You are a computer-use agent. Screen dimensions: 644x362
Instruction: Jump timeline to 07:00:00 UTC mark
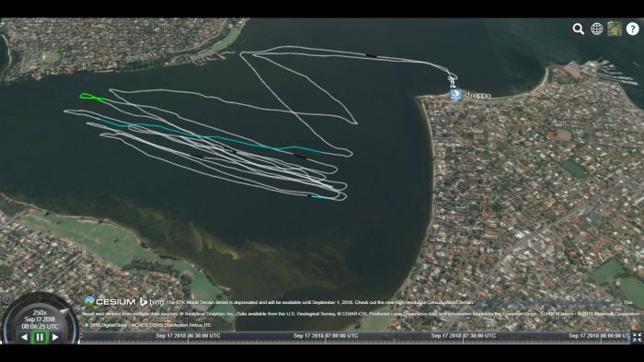pyautogui.click(x=326, y=335)
